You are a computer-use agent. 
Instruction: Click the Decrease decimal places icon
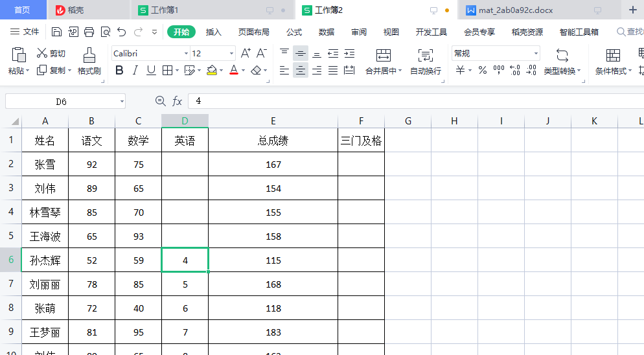click(x=531, y=70)
